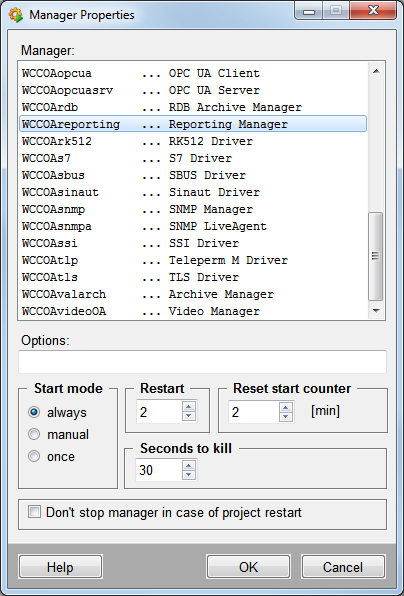Choose WCCOAvalarch Archive Manager entry
Viewport: 404px width, 596px height.
[x=193, y=294]
